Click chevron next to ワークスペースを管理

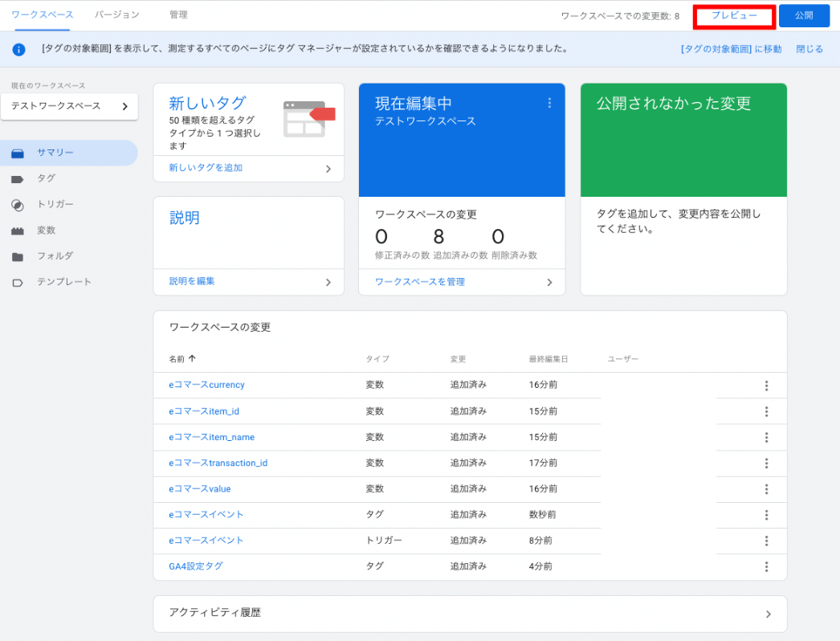click(549, 283)
